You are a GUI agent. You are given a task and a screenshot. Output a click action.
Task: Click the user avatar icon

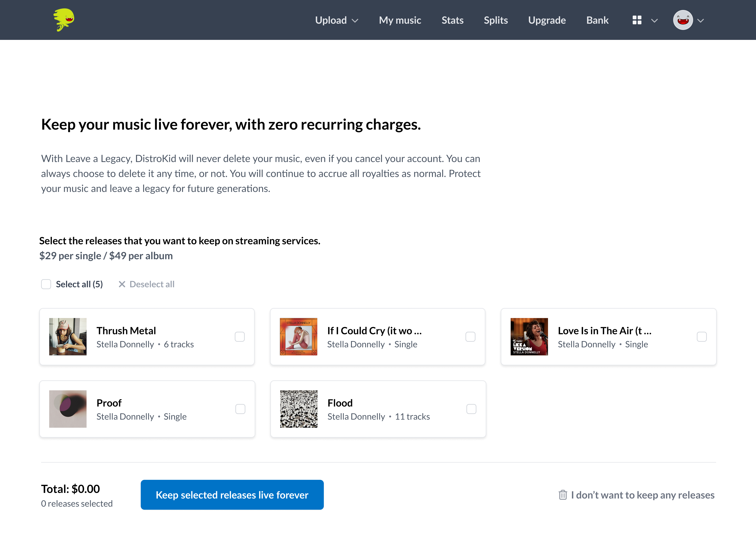pyautogui.click(x=683, y=20)
